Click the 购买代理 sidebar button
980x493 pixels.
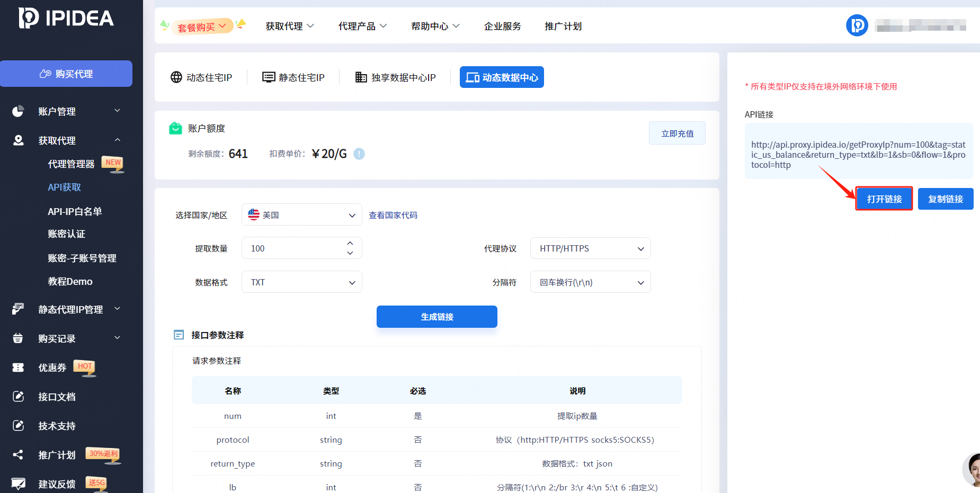tap(66, 74)
